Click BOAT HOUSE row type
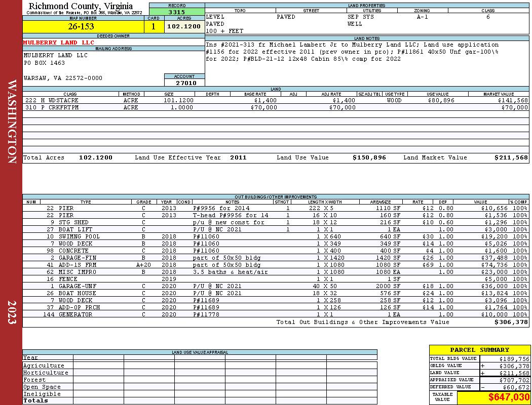Viewport: 532px width, 405px height. click(78, 293)
